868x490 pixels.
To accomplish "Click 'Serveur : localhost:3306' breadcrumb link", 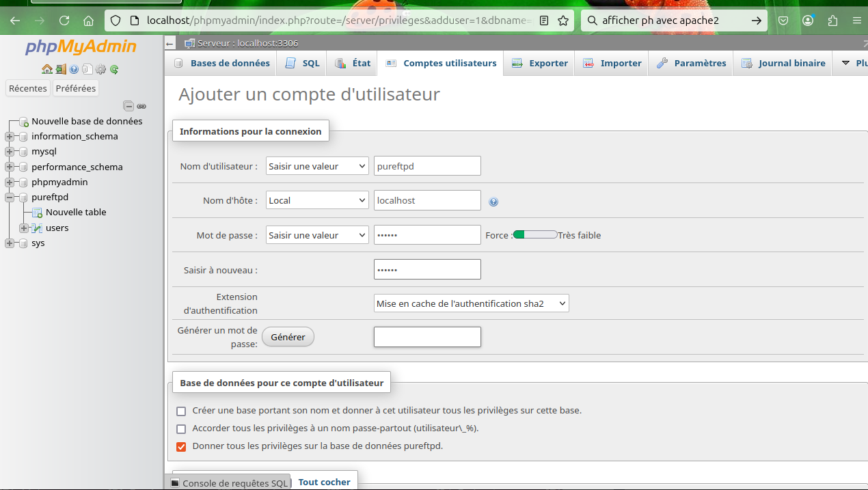I will click(248, 44).
